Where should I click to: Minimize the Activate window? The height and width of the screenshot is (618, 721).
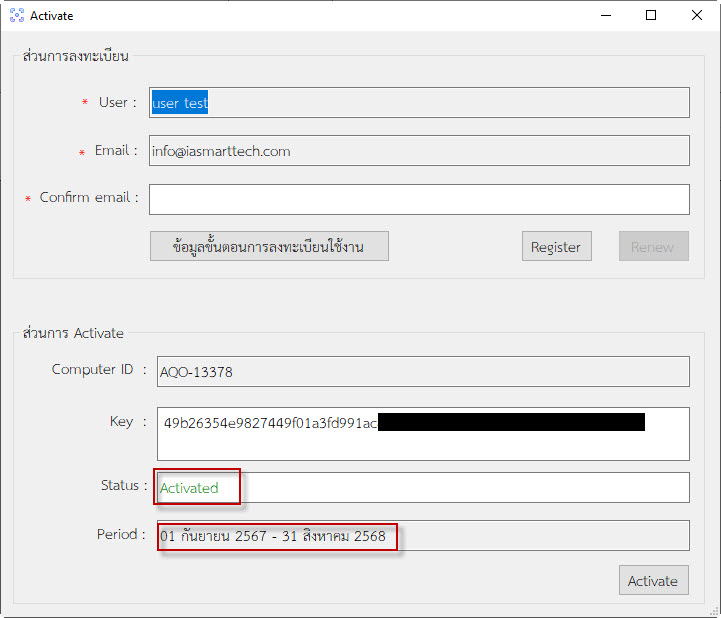606,15
